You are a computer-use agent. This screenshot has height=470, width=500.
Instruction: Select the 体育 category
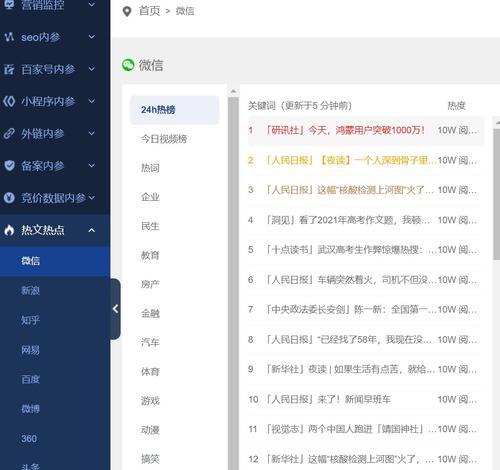(x=150, y=372)
